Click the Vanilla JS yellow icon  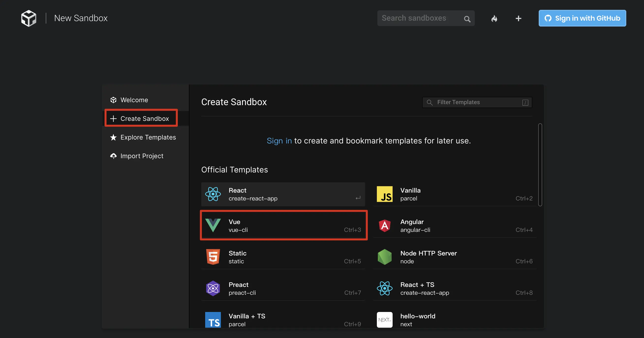click(384, 194)
